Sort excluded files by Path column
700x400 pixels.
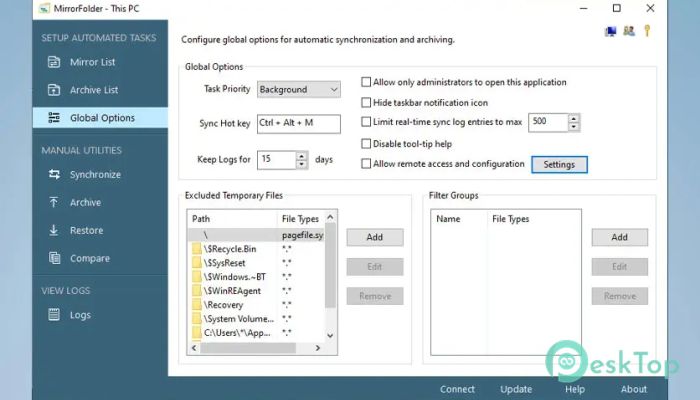click(232, 219)
